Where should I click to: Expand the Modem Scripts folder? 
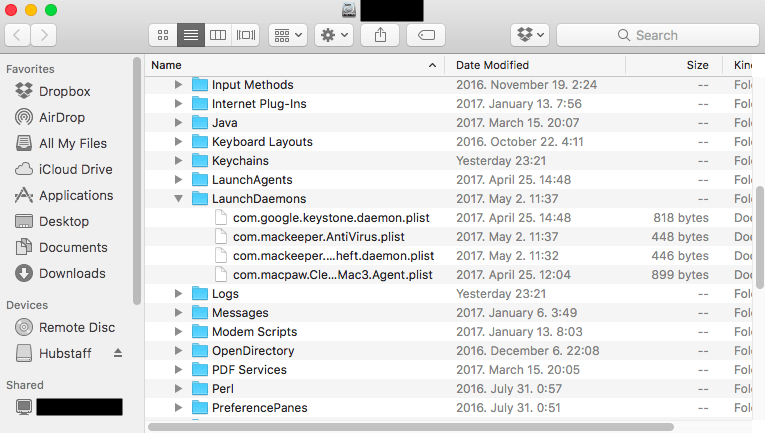pyautogui.click(x=178, y=332)
